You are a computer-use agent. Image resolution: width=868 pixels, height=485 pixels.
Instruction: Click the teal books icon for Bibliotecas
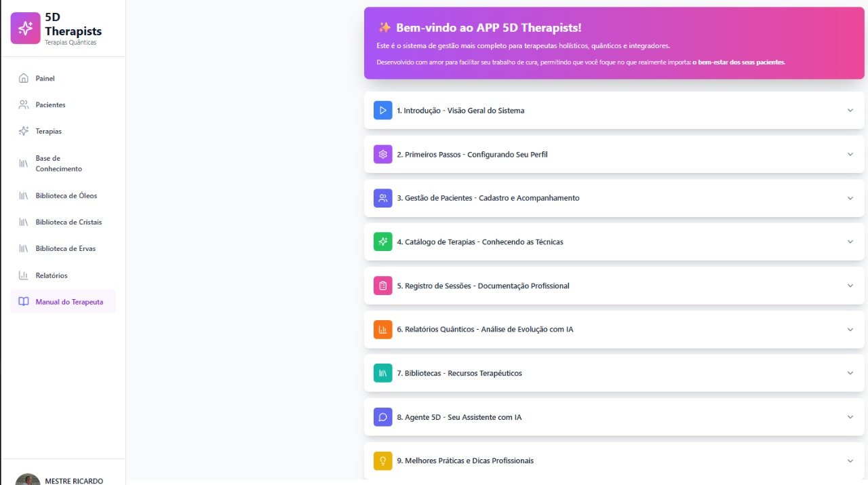[383, 373]
